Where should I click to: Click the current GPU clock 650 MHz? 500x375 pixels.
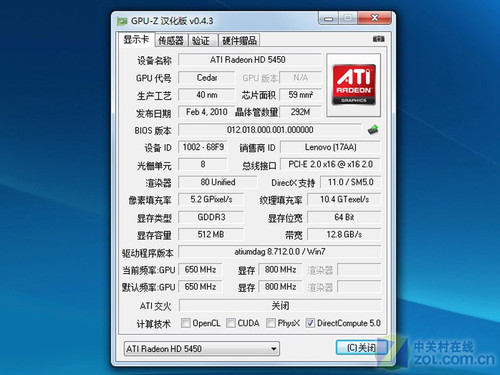(200, 269)
